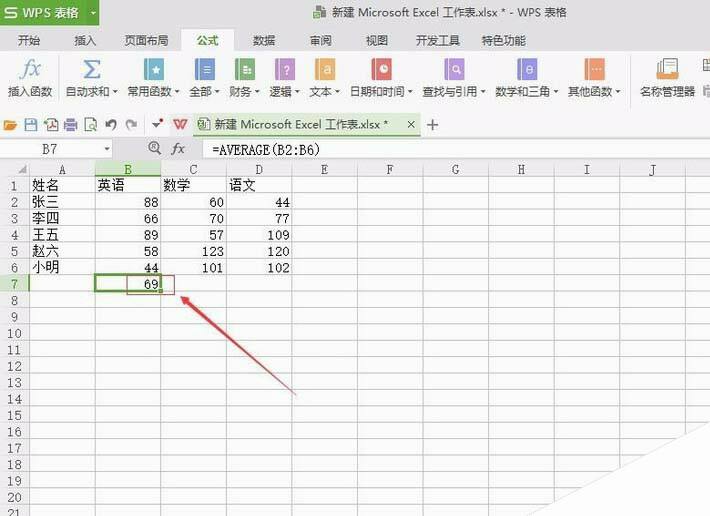Click the save disk icon
Screen dimensions: 710x516
tap(30, 124)
